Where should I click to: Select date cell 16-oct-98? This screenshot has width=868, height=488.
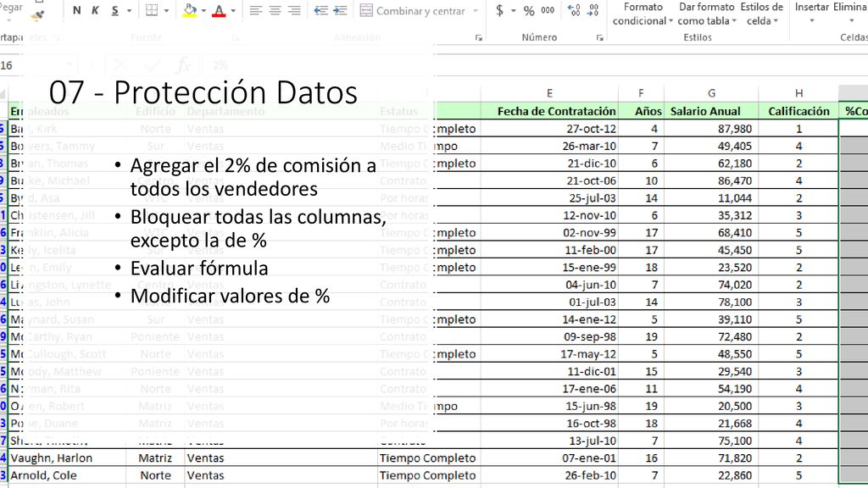click(549, 424)
